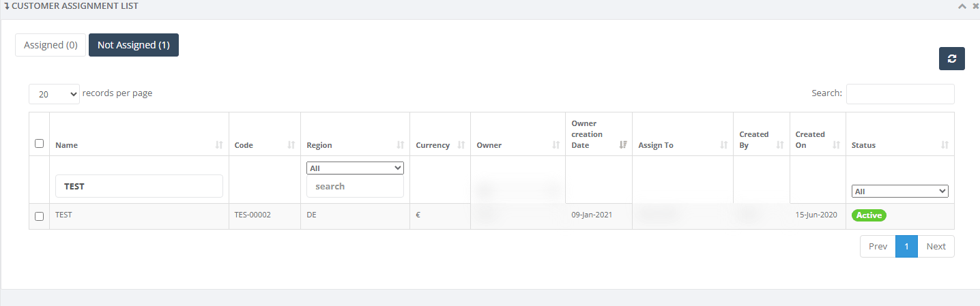
Task: Sort by Name column arrows
Action: [x=219, y=145]
